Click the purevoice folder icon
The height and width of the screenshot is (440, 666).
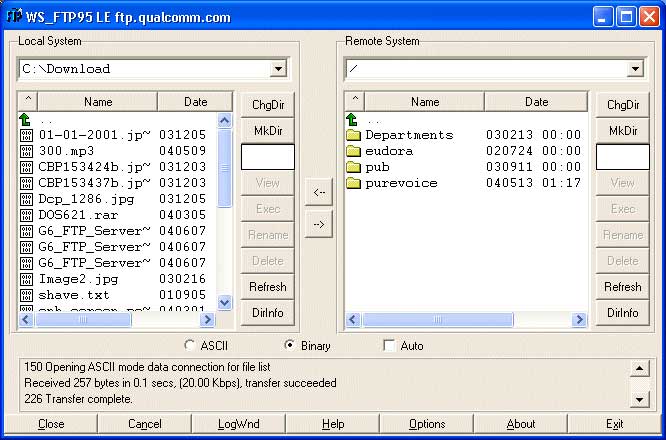coord(353,183)
